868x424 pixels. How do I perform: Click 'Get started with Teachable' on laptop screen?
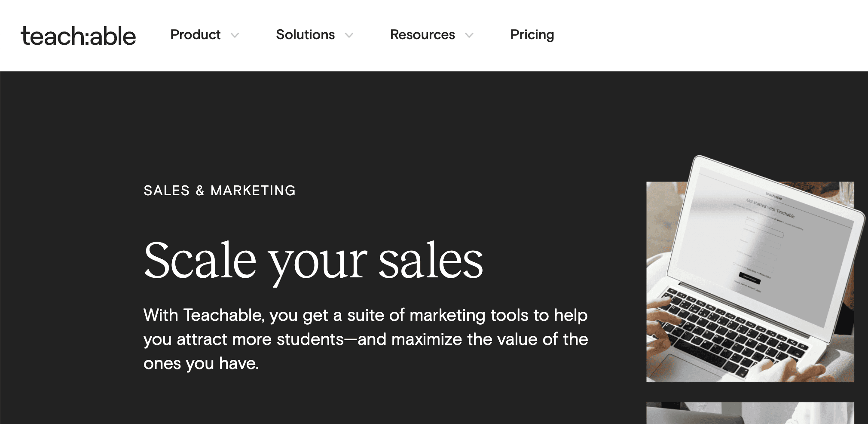pyautogui.click(x=770, y=208)
